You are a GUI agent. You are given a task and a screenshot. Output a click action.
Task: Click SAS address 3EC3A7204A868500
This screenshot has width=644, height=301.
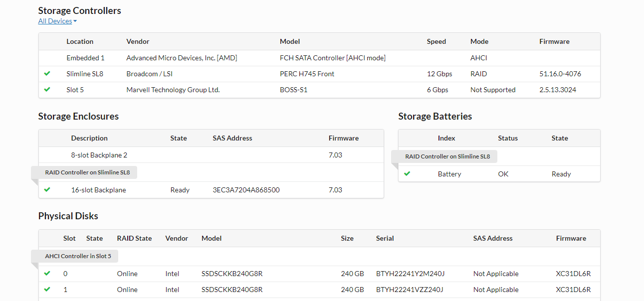point(246,190)
